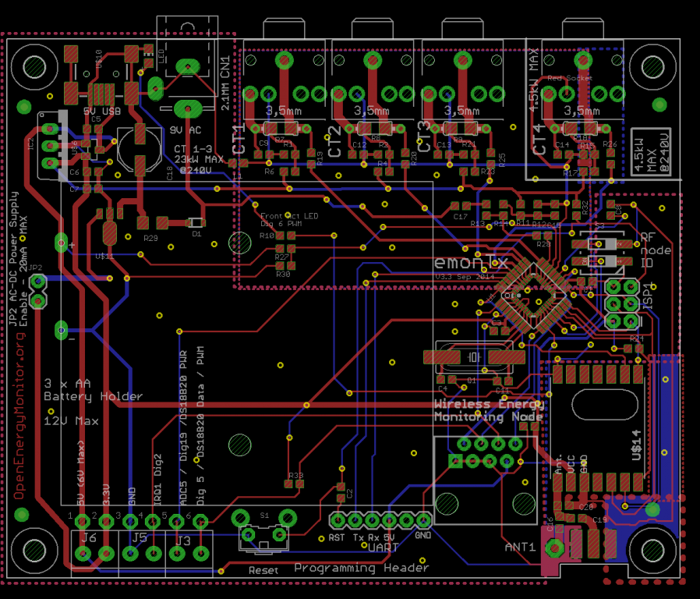
Task: Select the "U$14" RF module label
Action: (636, 445)
